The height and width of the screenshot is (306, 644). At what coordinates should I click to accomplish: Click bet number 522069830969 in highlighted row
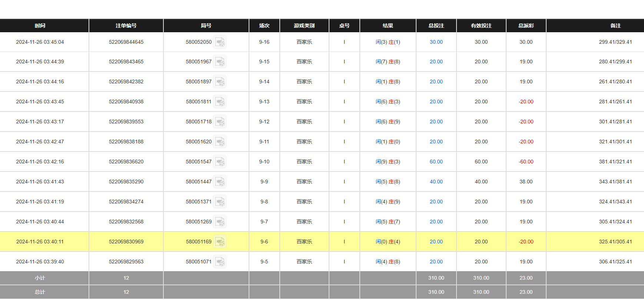[x=126, y=242]
